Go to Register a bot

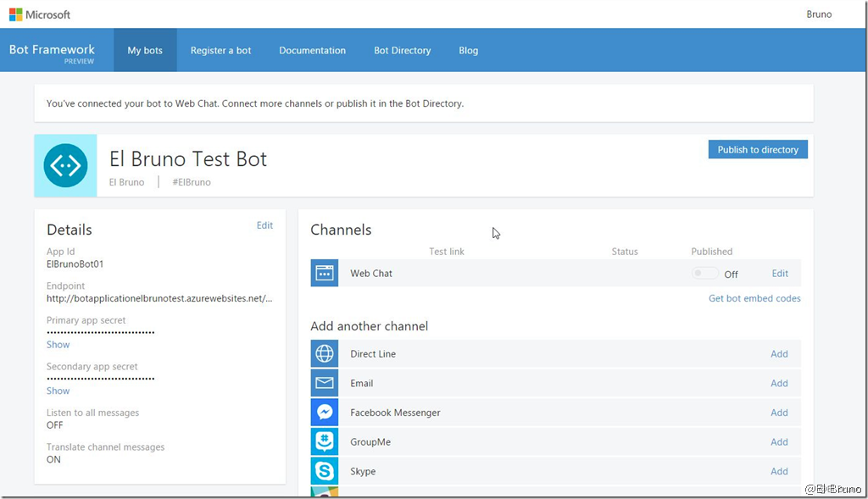click(220, 50)
